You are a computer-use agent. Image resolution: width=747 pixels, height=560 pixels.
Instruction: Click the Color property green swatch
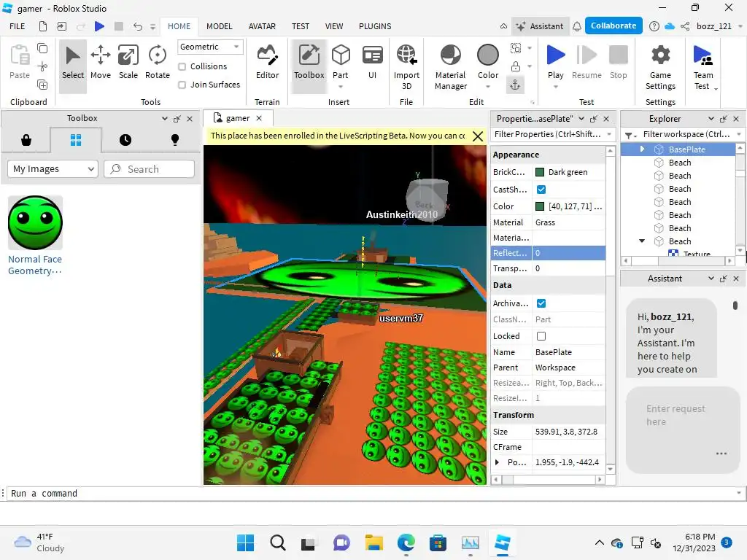(540, 206)
